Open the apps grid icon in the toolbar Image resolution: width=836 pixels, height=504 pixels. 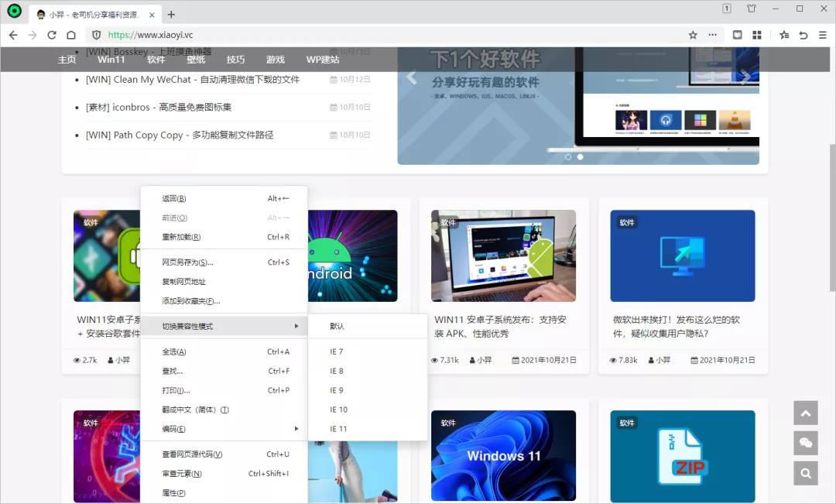pyautogui.click(x=758, y=35)
